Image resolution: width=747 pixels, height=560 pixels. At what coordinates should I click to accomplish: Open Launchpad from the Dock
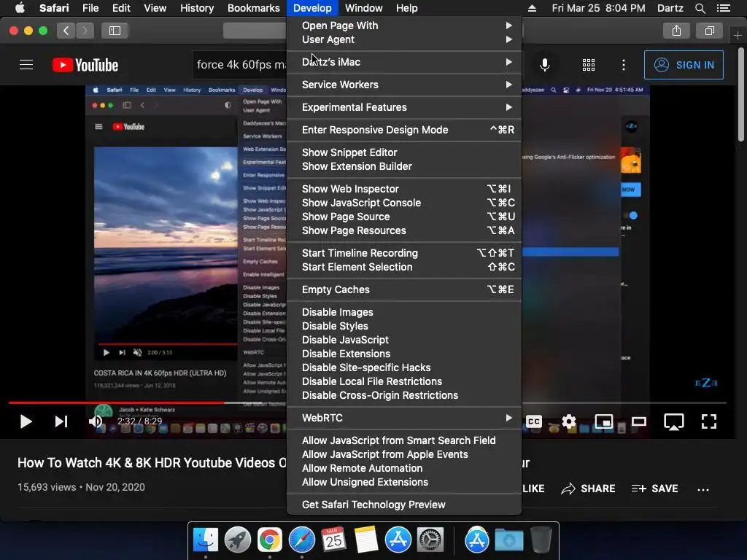(238, 540)
